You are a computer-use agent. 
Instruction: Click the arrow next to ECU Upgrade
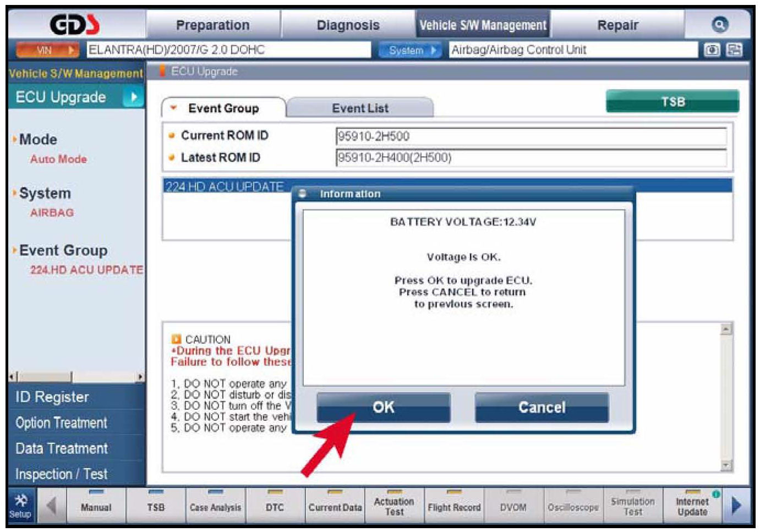(133, 97)
